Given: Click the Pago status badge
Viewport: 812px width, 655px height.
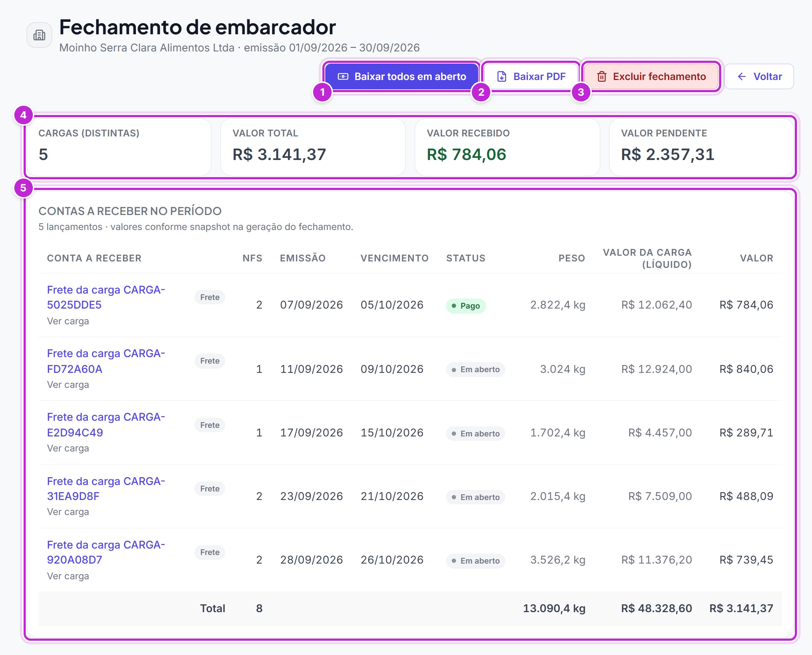Looking at the screenshot, I should (x=466, y=306).
